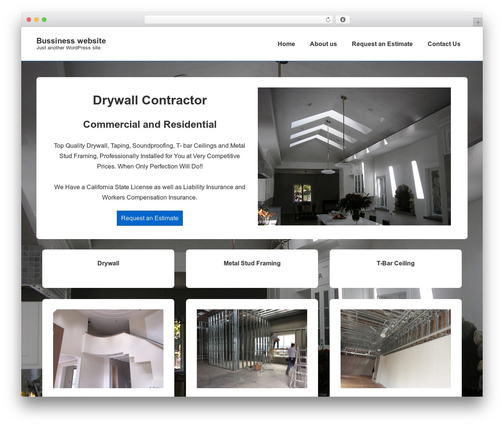Open a new tab with plus icon

[x=478, y=22]
